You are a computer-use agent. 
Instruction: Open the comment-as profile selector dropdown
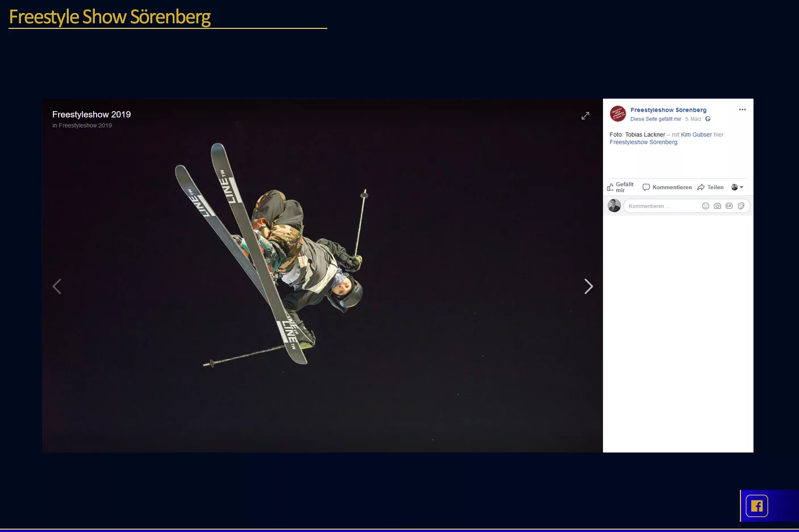click(x=737, y=187)
